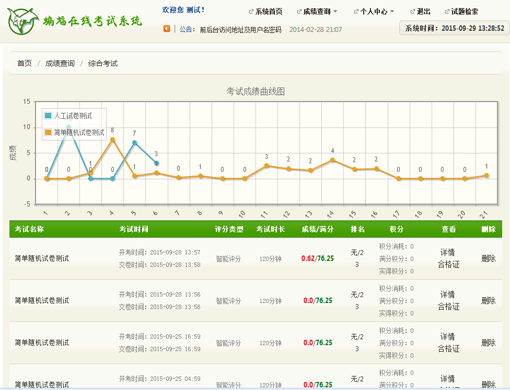Click the system time 2015-09-29 display
510x390 pixels.
tap(454, 28)
